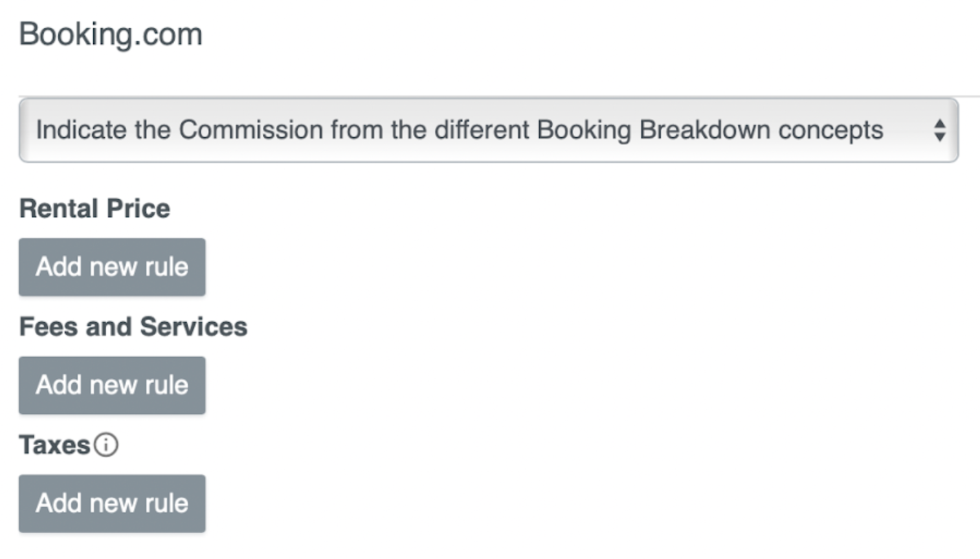Click the Taxes section label
The image size is (980, 559).
[x=54, y=445]
